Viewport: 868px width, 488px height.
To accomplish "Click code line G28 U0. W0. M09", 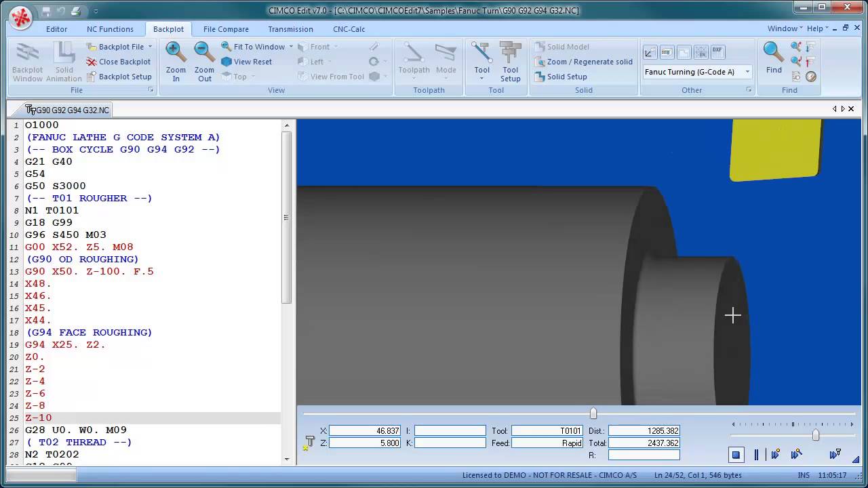I will (76, 430).
